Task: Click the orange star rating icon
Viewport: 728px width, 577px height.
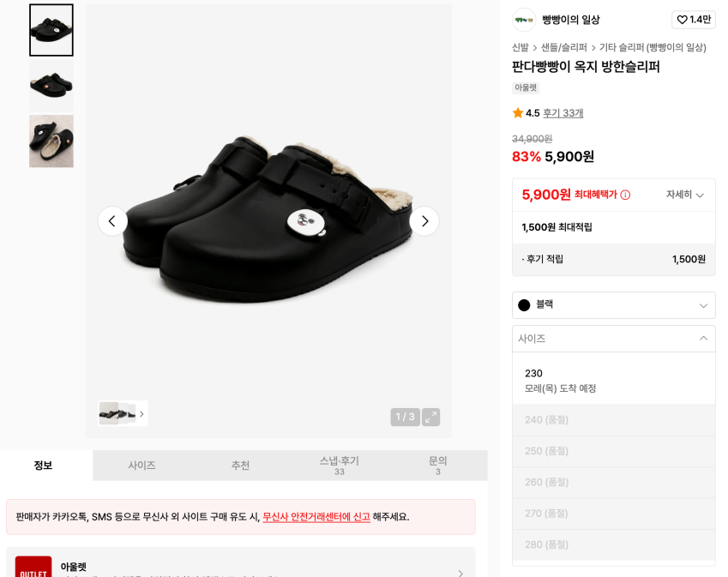Action: [518, 113]
